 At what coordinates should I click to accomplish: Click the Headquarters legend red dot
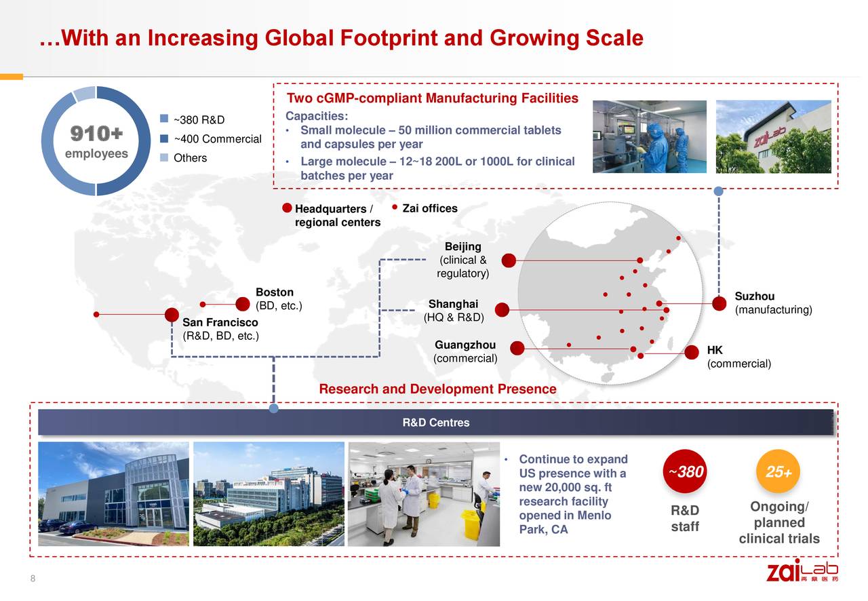point(288,208)
